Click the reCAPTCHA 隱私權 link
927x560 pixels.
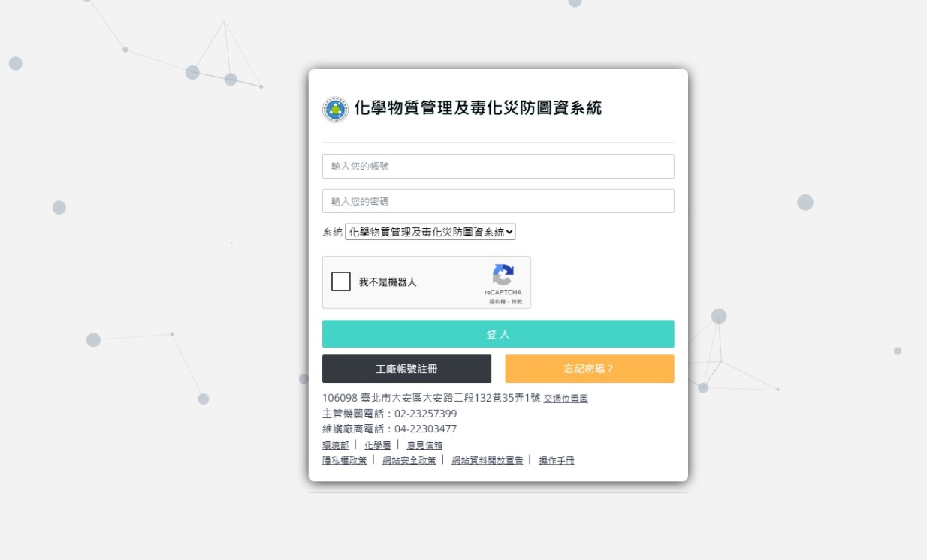(x=496, y=301)
